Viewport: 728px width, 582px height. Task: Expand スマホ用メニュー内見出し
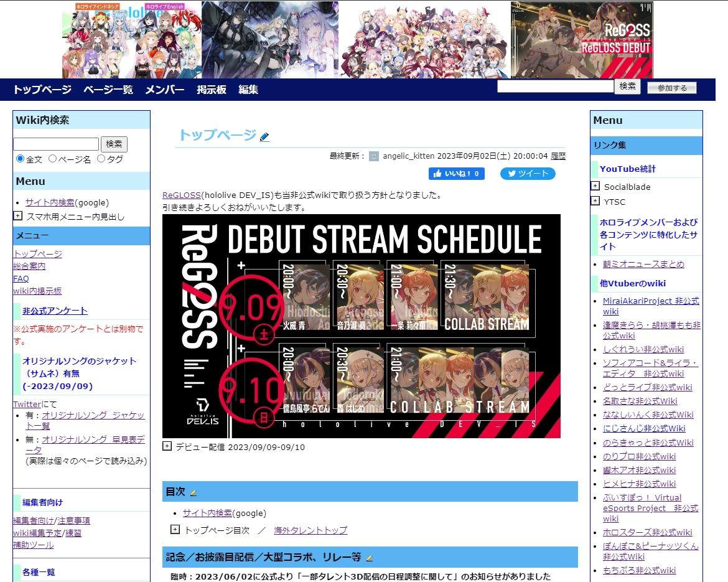(18, 216)
